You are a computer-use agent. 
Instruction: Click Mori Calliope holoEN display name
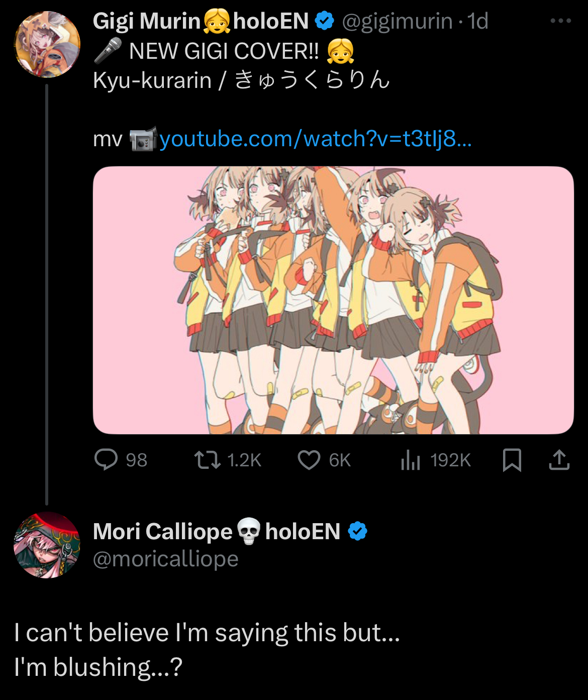click(x=217, y=531)
